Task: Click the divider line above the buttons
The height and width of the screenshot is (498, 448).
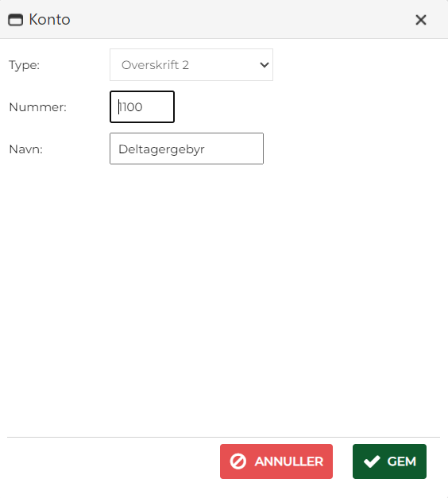Action: [x=224, y=437]
